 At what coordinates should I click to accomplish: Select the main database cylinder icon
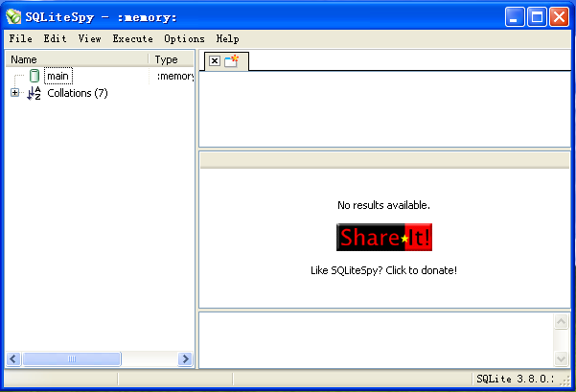tap(35, 76)
